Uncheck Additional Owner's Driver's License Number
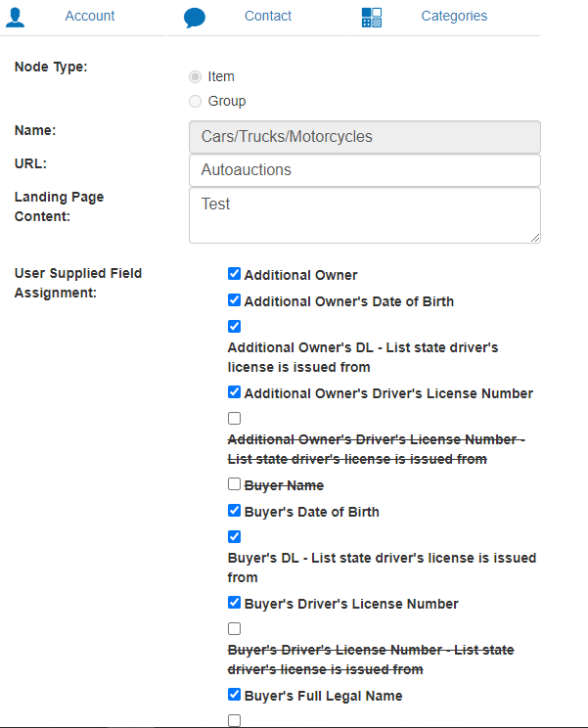 coord(234,393)
